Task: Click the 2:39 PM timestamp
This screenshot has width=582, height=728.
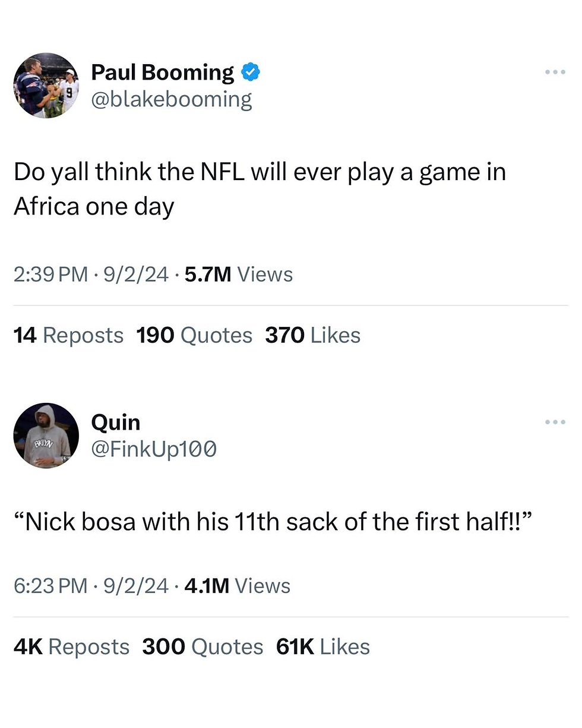Action: 50,275
